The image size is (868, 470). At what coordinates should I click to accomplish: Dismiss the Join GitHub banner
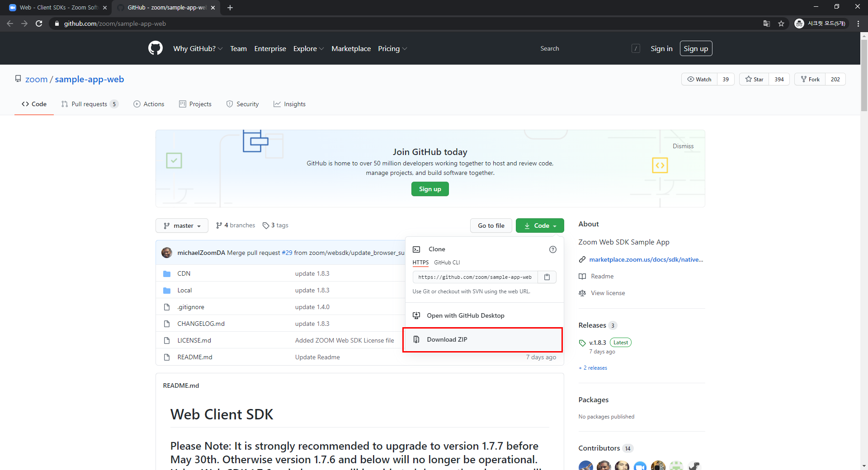coord(683,146)
